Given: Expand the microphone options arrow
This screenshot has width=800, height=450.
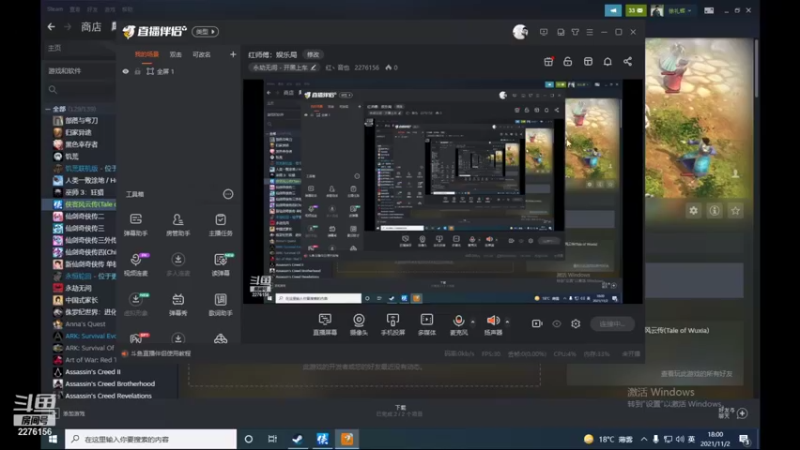Looking at the screenshot, I should pos(472,321).
